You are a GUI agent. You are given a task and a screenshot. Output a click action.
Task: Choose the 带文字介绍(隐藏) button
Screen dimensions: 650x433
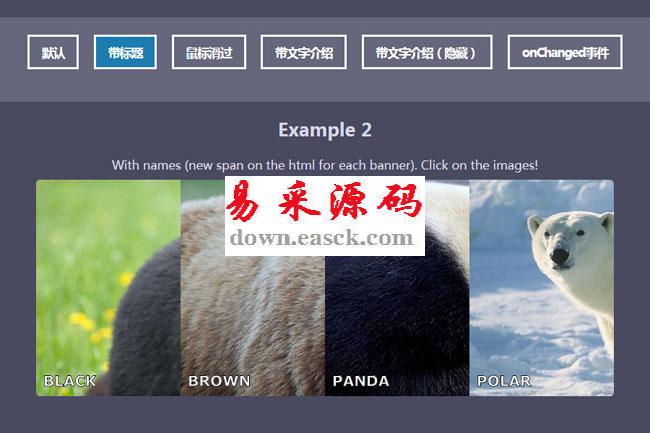click(x=427, y=52)
